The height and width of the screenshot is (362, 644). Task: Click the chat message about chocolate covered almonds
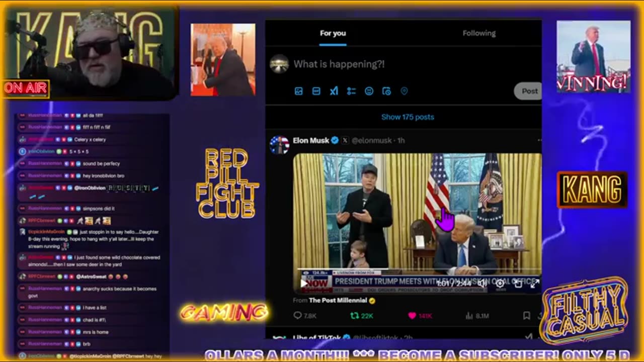[94, 261]
